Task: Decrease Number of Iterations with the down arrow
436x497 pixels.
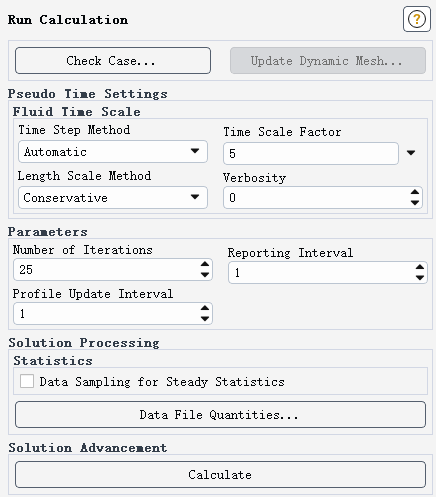Action: (205, 275)
